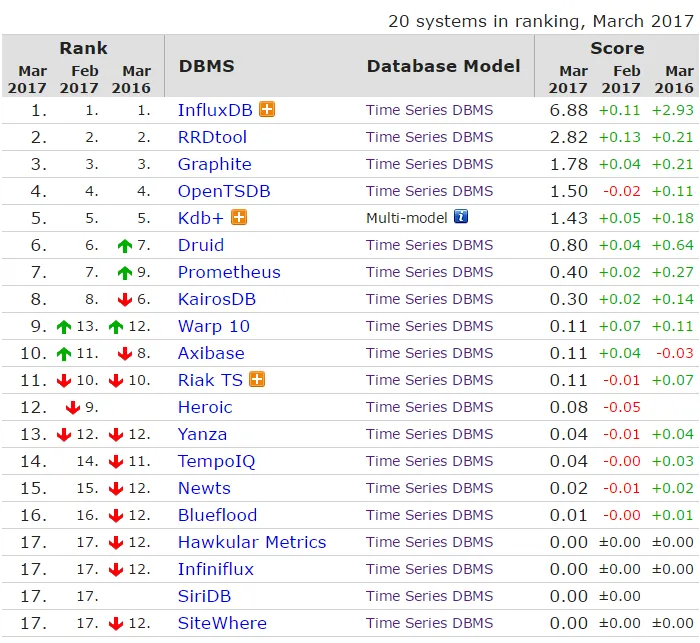Viewport: 700px width, 643px height.
Task: Open the Axibase link
Action: click(211, 353)
